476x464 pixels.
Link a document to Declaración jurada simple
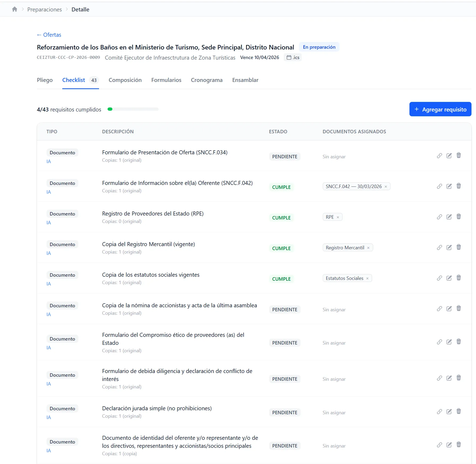click(x=440, y=412)
